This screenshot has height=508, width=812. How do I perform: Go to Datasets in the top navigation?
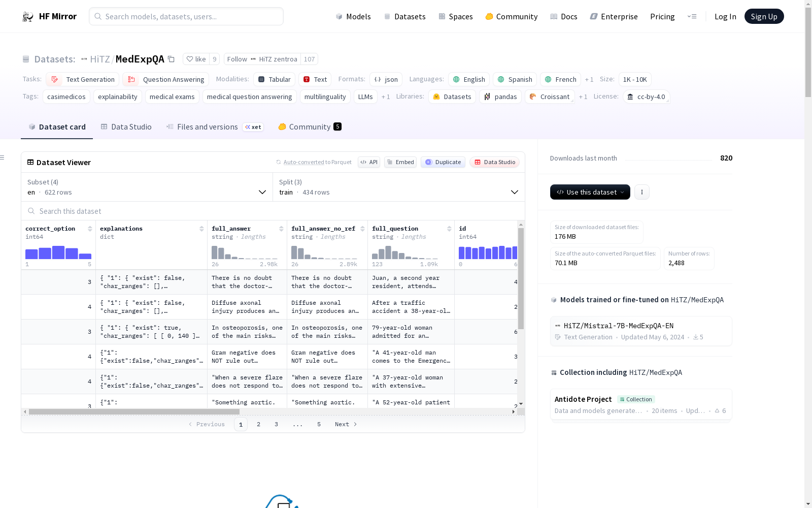coord(404,17)
